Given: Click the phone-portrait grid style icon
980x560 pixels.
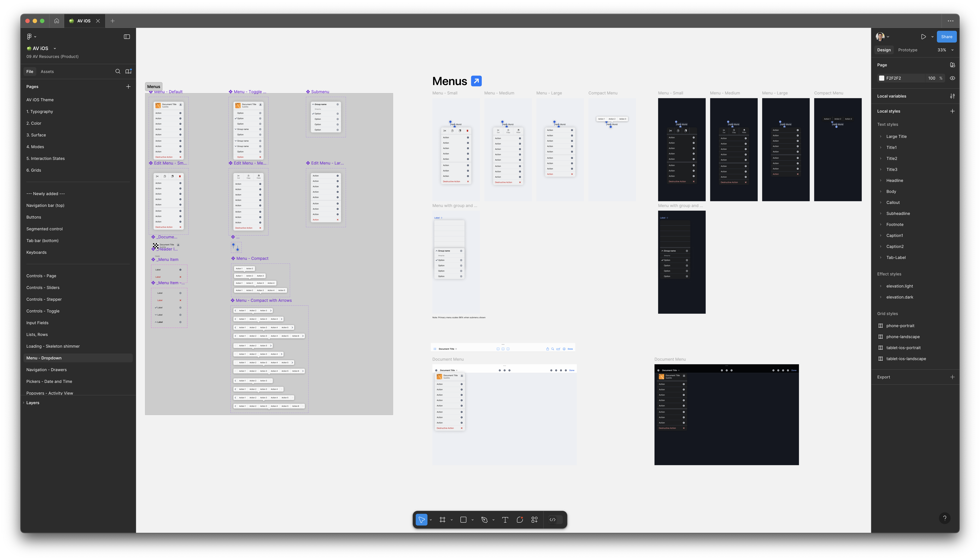Looking at the screenshot, I should click(880, 325).
